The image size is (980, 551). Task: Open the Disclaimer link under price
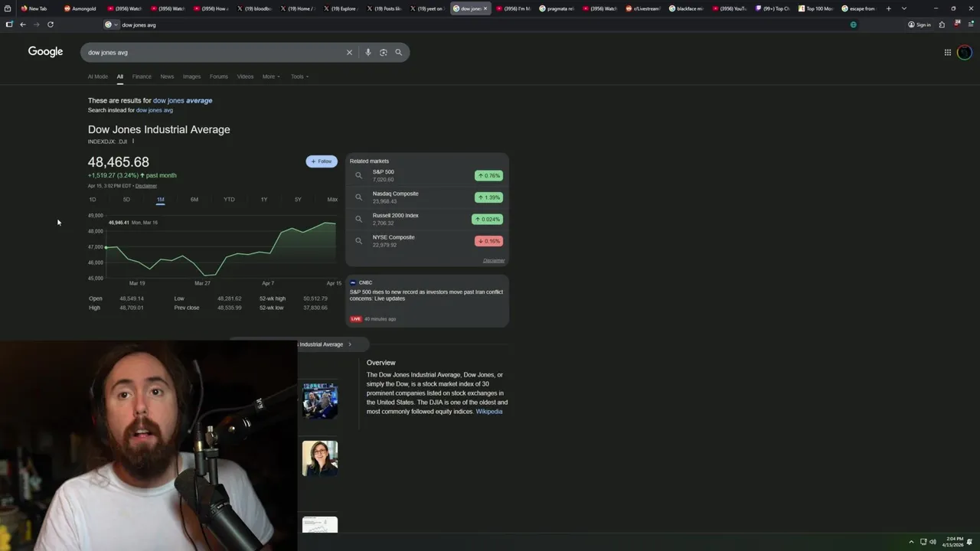[x=146, y=186]
